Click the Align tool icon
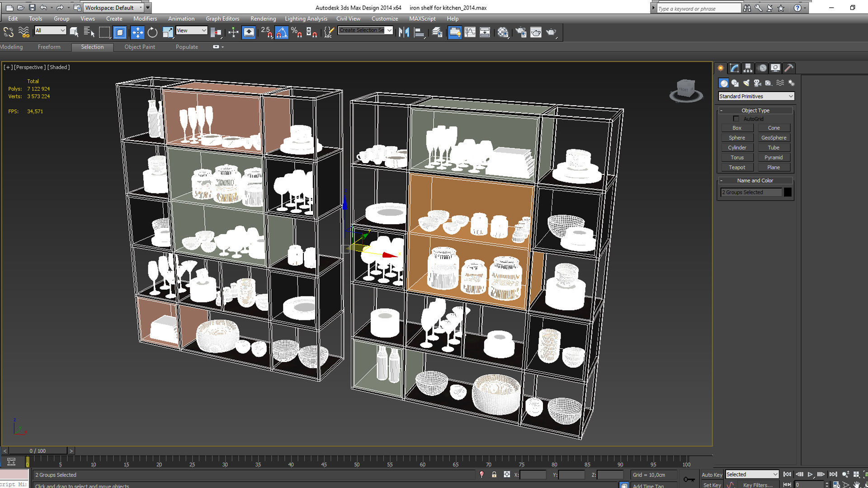 [x=419, y=32]
